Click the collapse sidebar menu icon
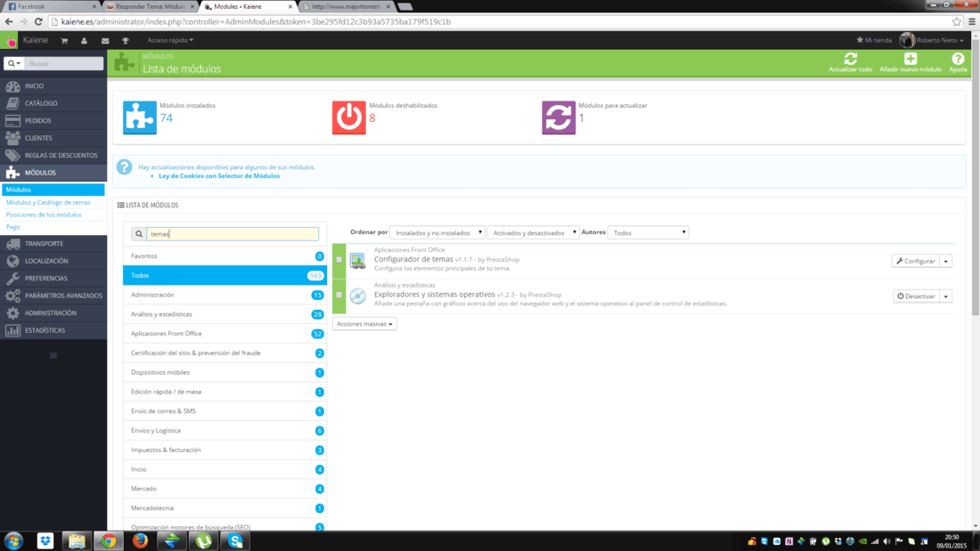The height and width of the screenshot is (551, 980). (x=53, y=355)
